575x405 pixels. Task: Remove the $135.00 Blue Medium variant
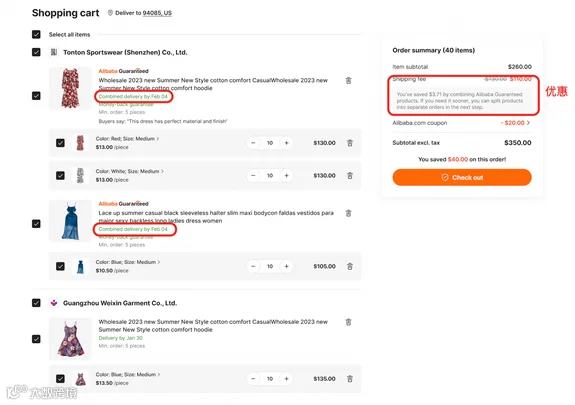pyautogui.click(x=350, y=379)
